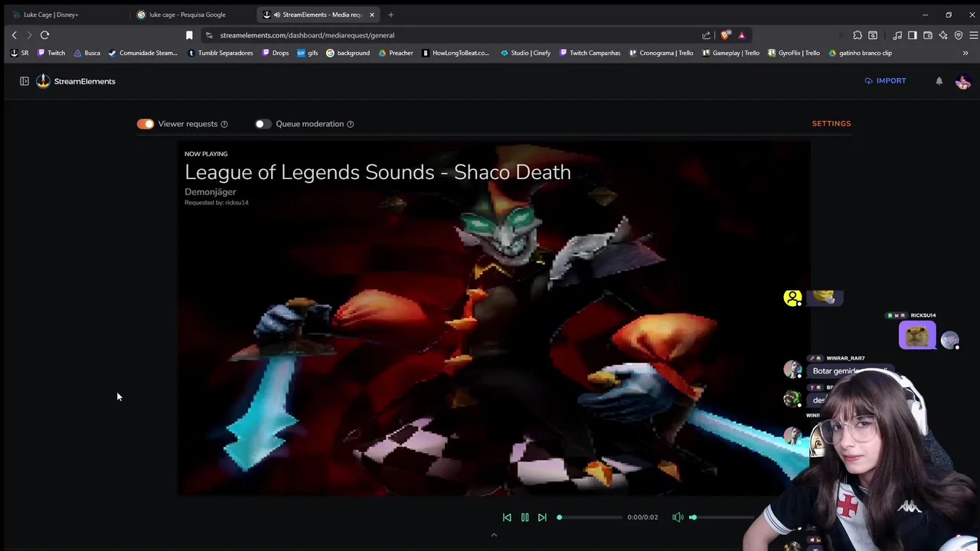Click the Demonjäger channel name

pos(211,192)
